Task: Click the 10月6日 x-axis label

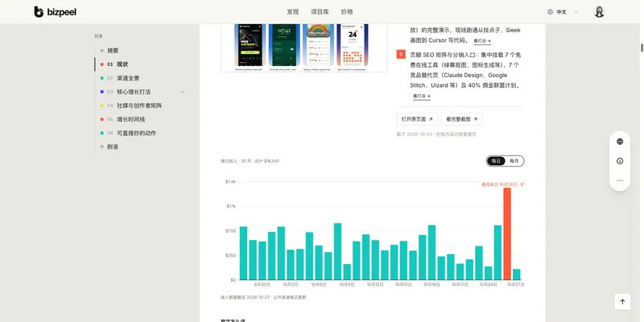Action: tap(319, 285)
